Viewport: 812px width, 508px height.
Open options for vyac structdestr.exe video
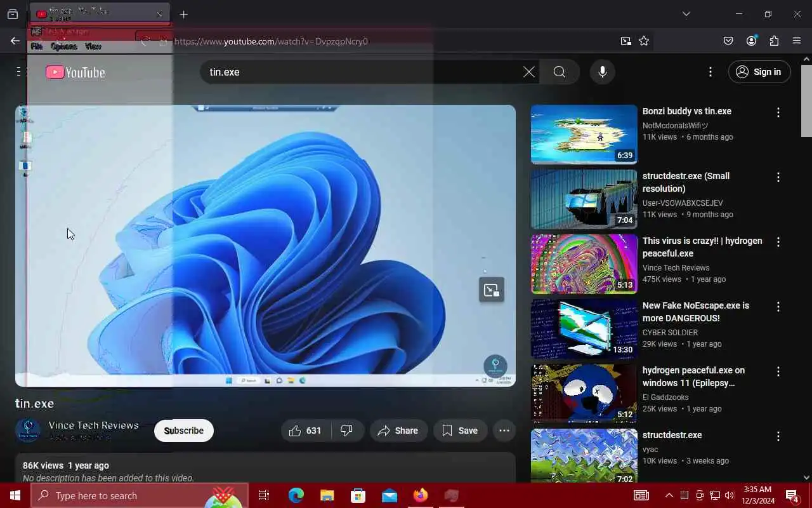(x=778, y=436)
